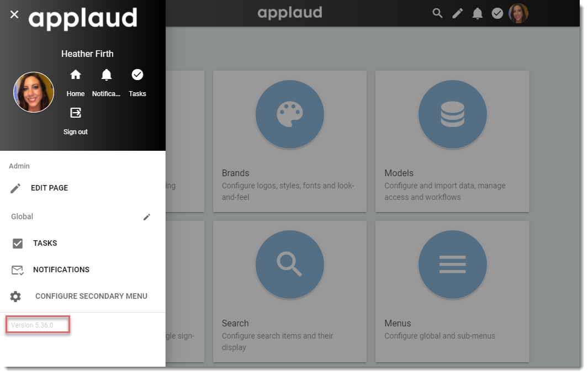This screenshot has height=375, width=588.
Task: Click the Edit Page pencil icon
Action: tap(15, 188)
